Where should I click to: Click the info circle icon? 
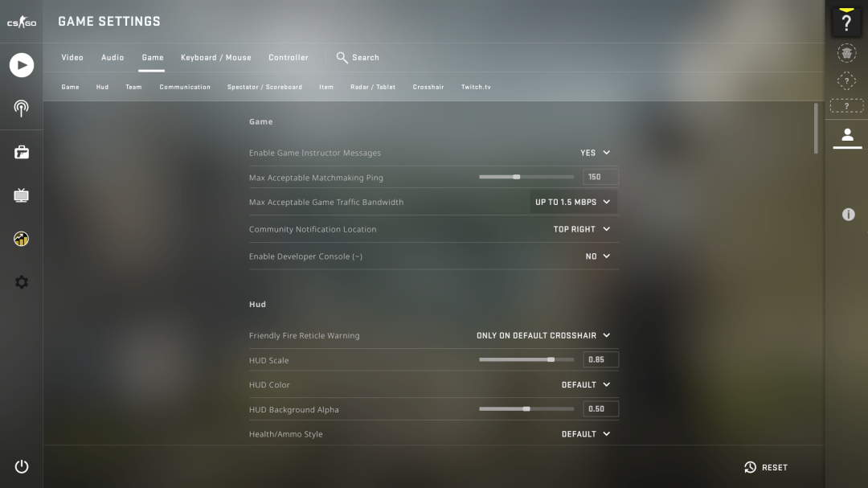pos(848,215)
